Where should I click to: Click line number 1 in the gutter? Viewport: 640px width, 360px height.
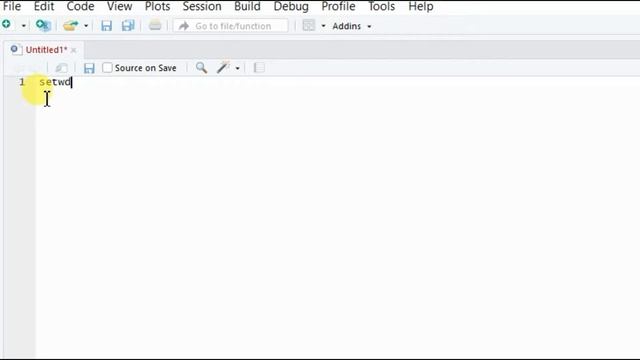pos(22,82)
